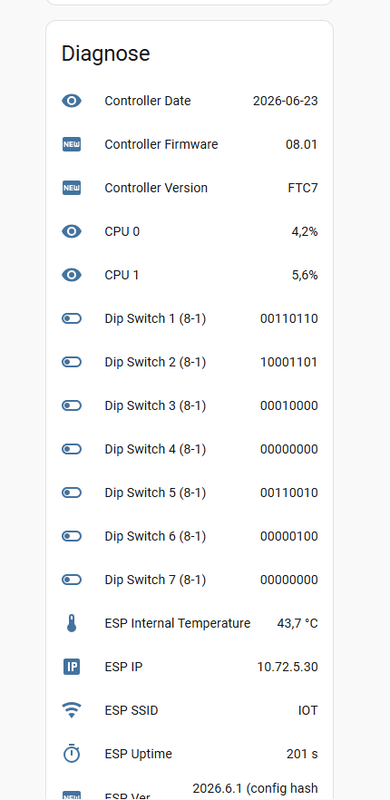Click the switch icon for Dip Switch 6
The width and height of the screenshot is (390, 800).
click(71, 536)
